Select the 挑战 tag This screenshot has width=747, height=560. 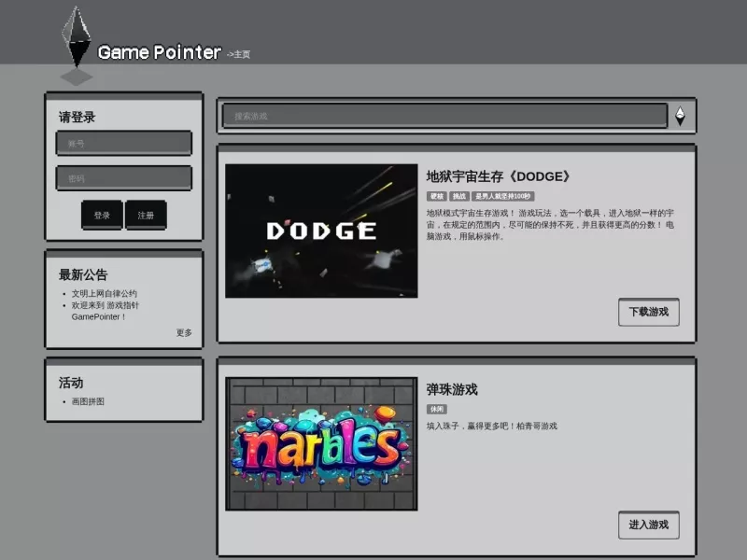click(x=459, y=196)
